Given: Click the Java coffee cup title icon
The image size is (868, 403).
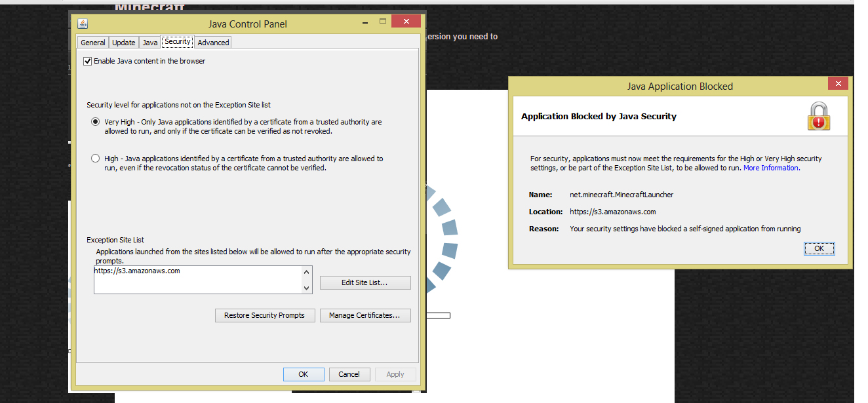Looking at the screenshot, I should click(83, 24).
